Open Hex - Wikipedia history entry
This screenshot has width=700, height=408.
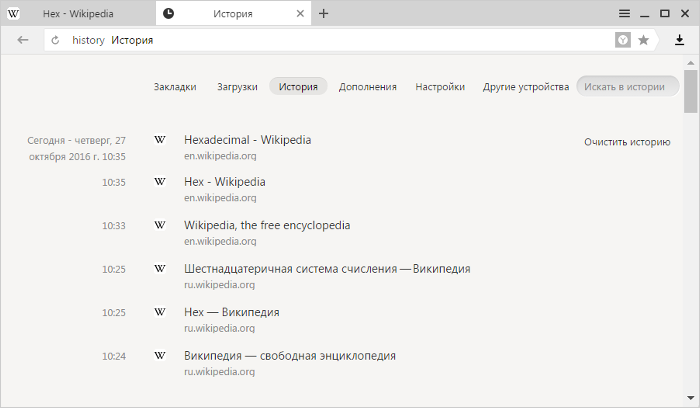pos(225,182)
